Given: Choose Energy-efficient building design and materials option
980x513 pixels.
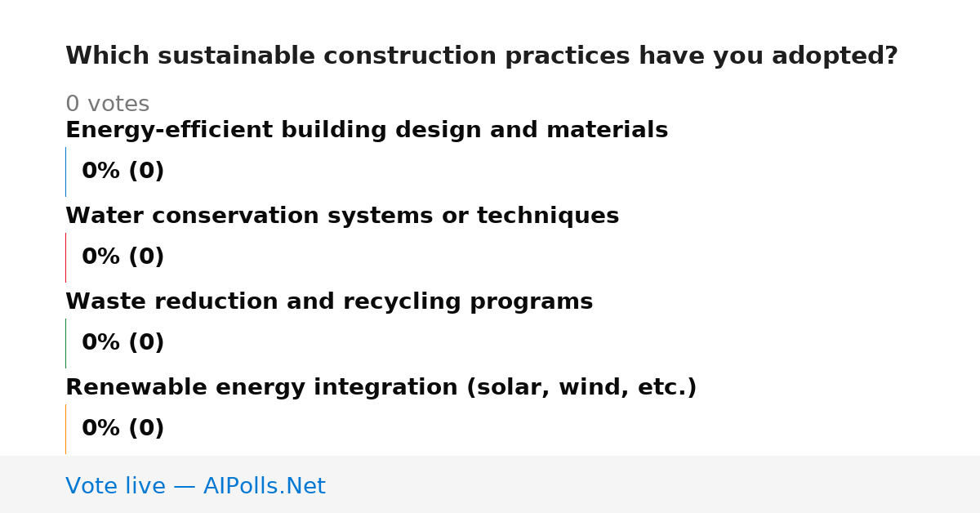Looking at the screenshot, I should [367, 131].
